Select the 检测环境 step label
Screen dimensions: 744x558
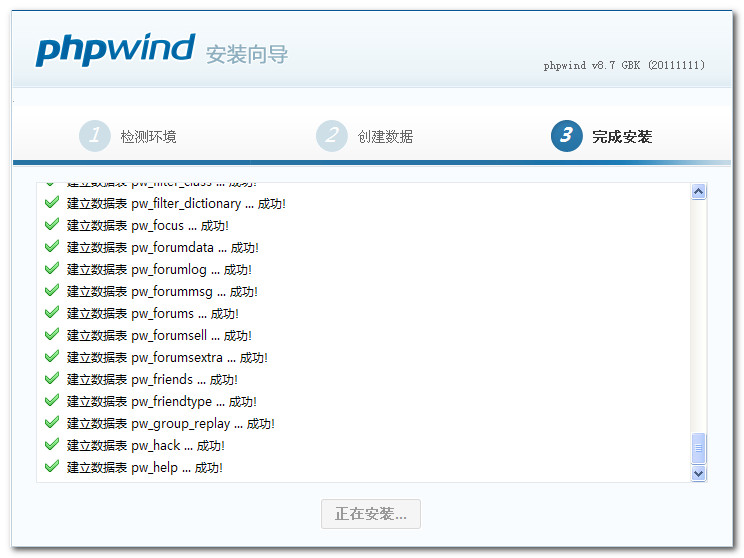[149, 137]
